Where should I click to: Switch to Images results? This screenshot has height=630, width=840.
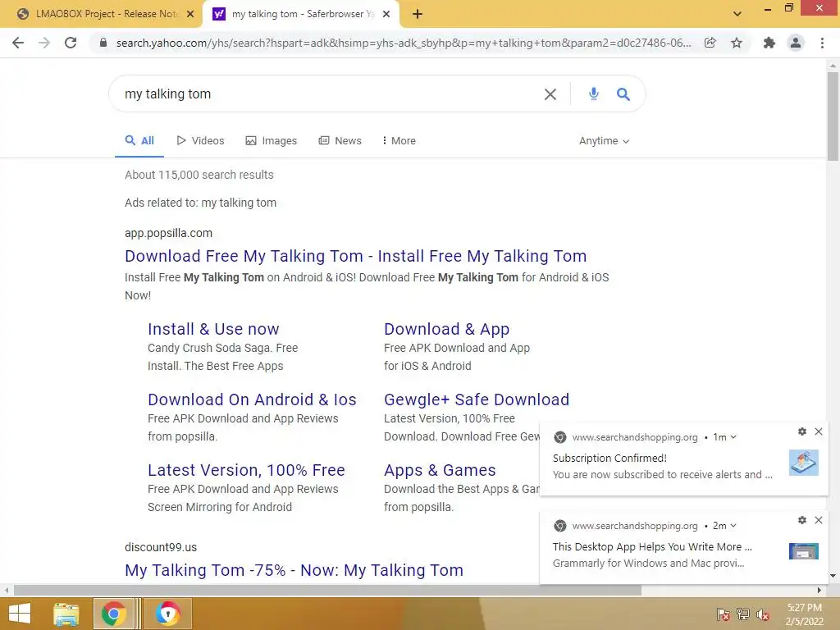pos(271,141)
